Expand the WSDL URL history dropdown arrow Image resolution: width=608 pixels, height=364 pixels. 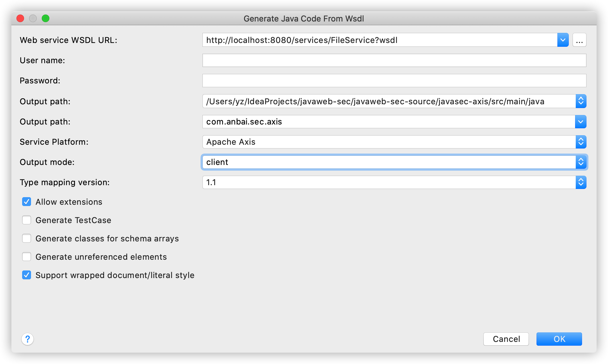point(563,40)
